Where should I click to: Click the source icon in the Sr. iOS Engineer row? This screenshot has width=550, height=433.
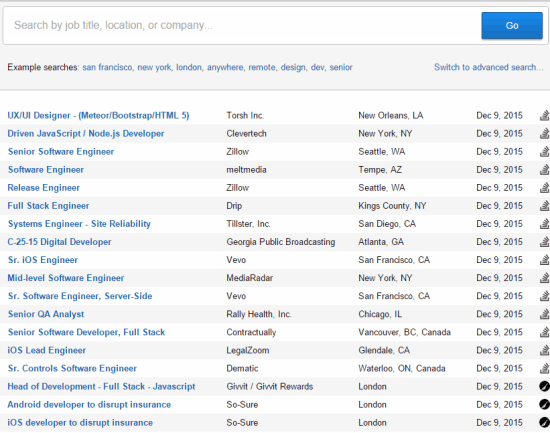[545, 260]
